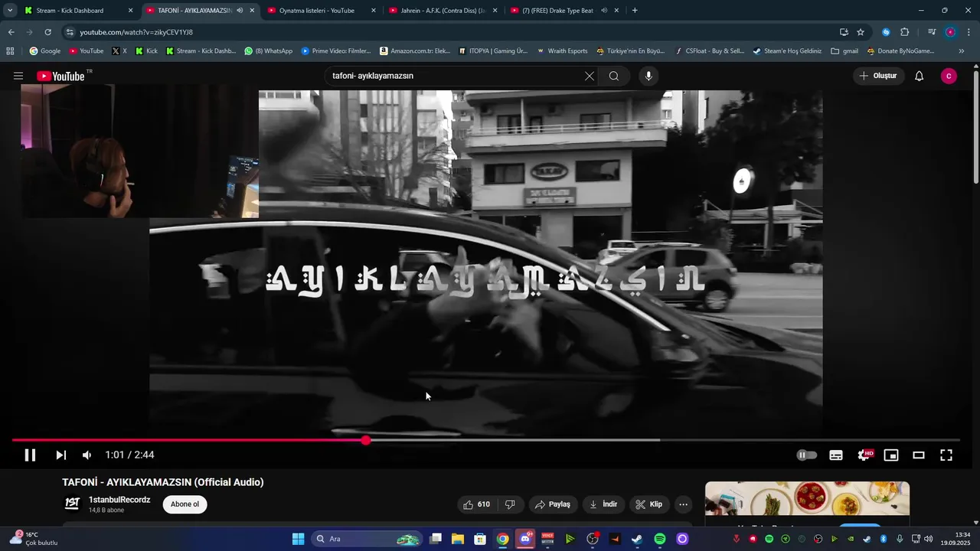The width and height of the screenshot is (980, 551).
Task: Open more actions three-dot menu
Action: 683,504
